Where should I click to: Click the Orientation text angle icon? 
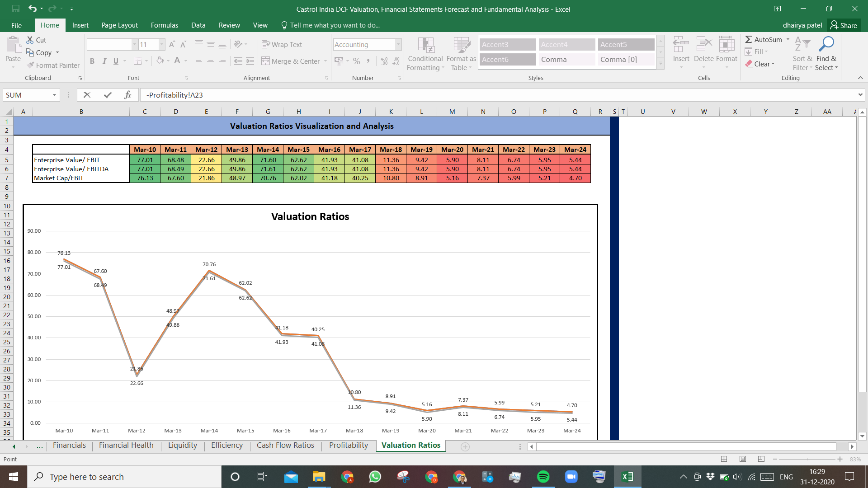(238, 44)
